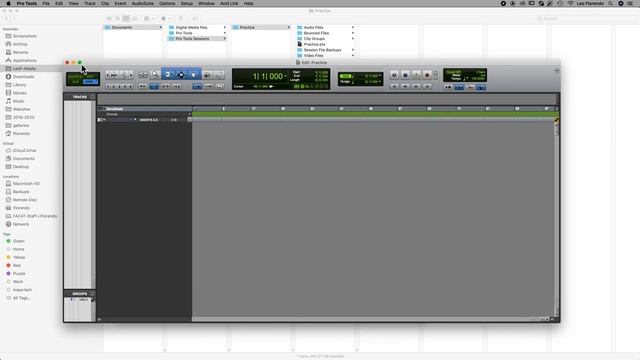
Task: Open the Setup menu
Action: 186,3
